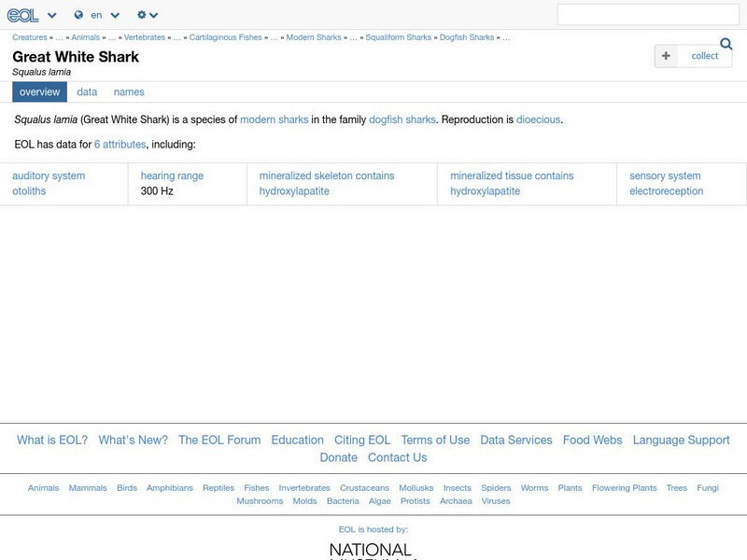Open the Insects category link
The height and width of the screenshot is (560, 747).
point(457,487)
